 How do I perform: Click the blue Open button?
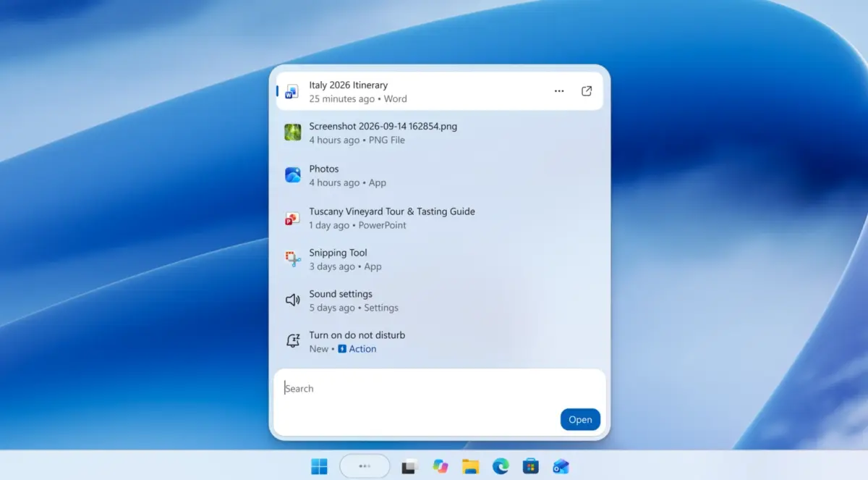point(580,420)
